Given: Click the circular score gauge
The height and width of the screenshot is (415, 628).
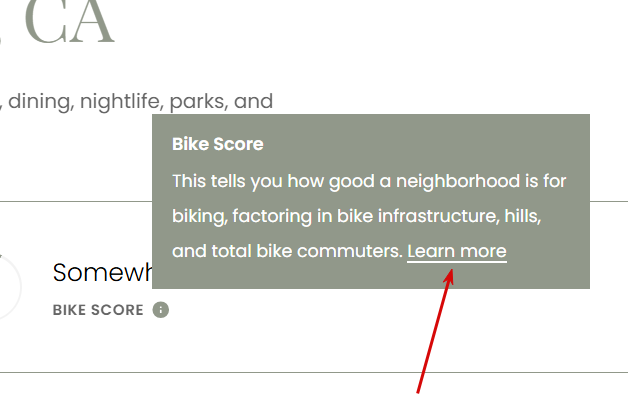Looking at the screenshot, I should (8, 287).
